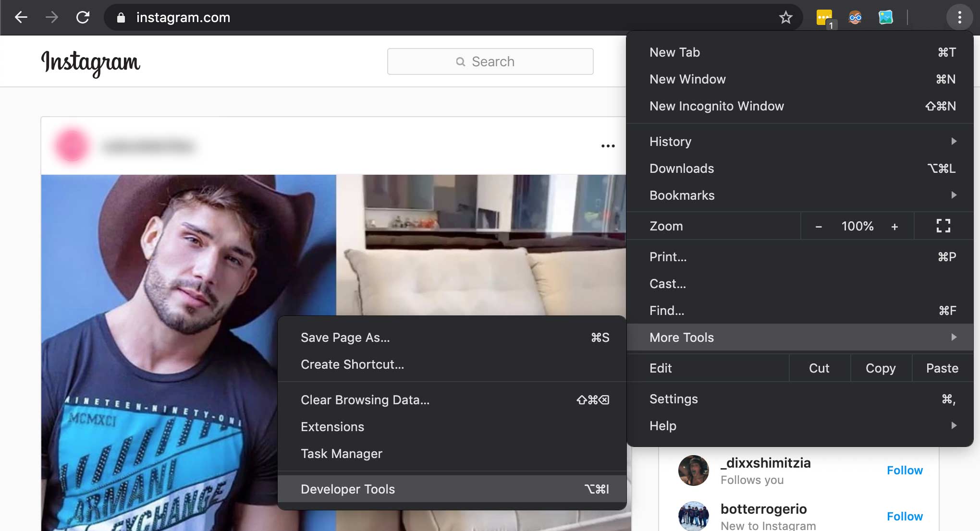
Task: Click the padlock site security icon
Action: [122, 17]
